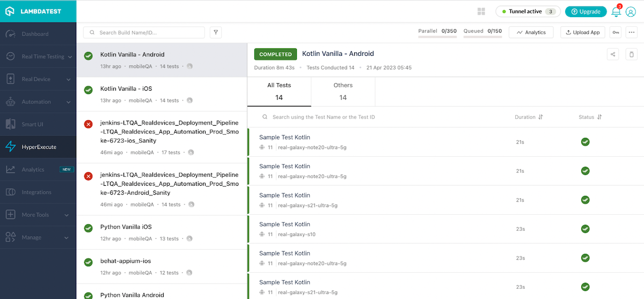Click the Upgrade button

coord(586,11)
